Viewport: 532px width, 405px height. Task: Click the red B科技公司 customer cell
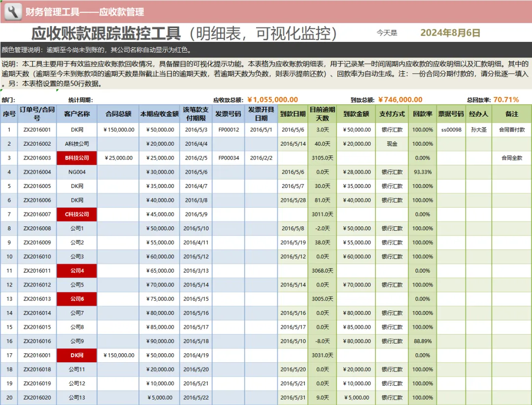pos(77,158)
